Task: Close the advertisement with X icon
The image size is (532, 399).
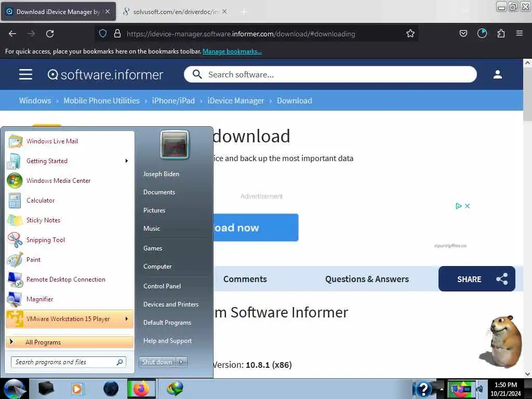Action: pyautogui.click(x=467, y=206)
